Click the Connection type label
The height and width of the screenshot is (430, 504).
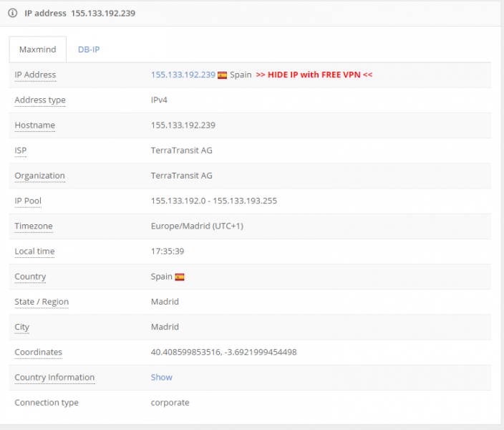pos(47,403)
